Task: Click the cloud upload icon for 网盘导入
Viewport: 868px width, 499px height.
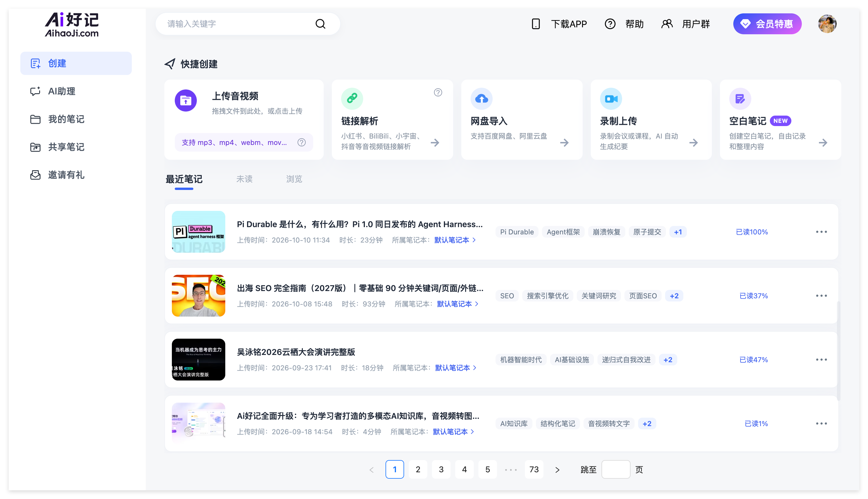Action: (x=482, y=99)
